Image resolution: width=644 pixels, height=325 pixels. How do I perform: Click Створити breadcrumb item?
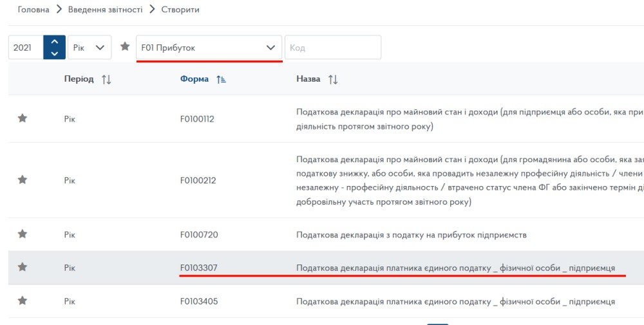pos(180,10)
